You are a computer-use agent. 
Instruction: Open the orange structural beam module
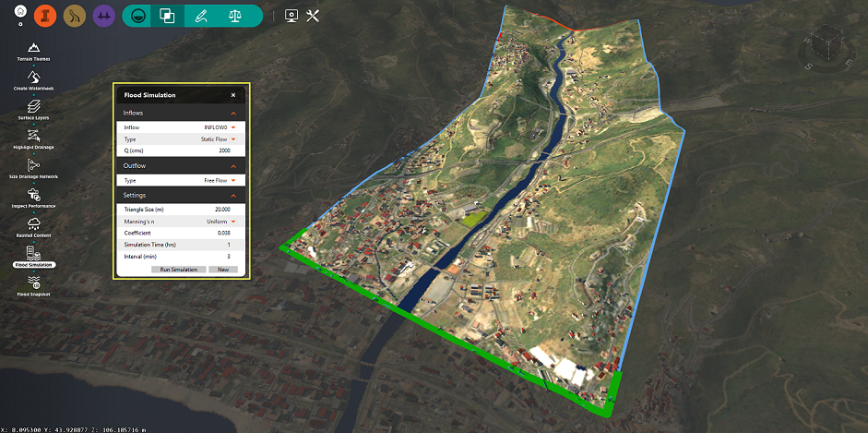(x=46, y=16)
